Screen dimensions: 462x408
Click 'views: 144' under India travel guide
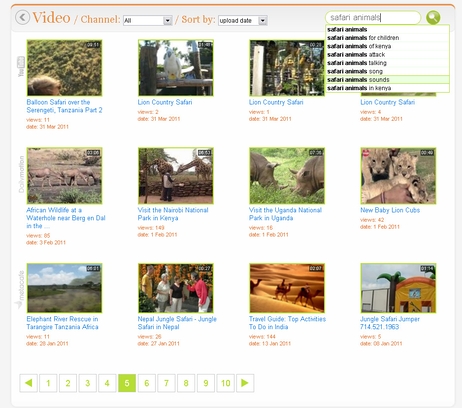pyautogui.click(x=262, y=336)
